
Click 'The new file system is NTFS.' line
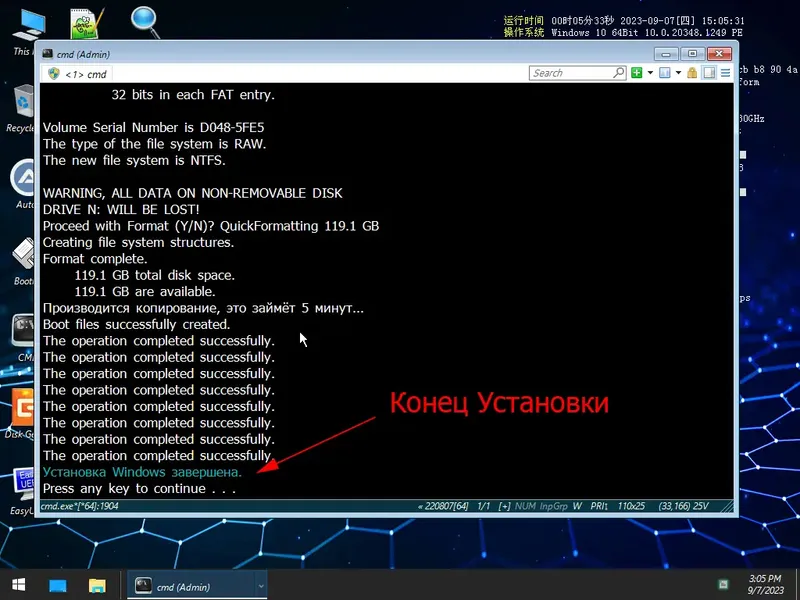134,160
